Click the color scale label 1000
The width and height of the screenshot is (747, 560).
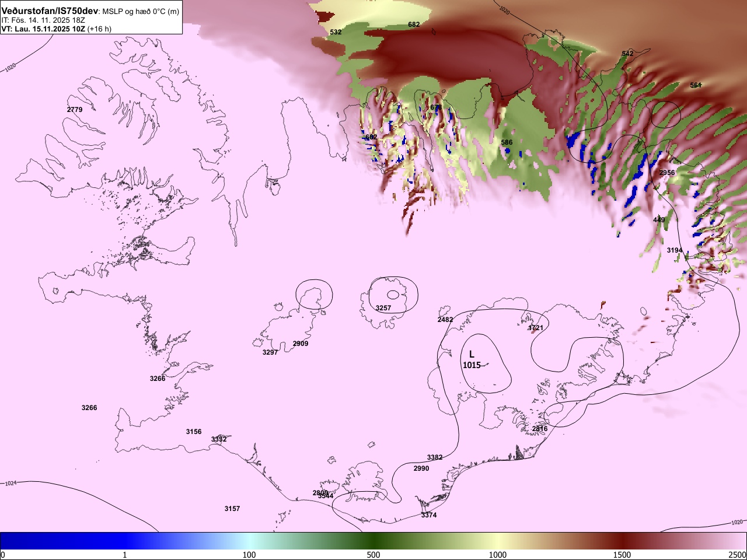click(x=498, y=555)
